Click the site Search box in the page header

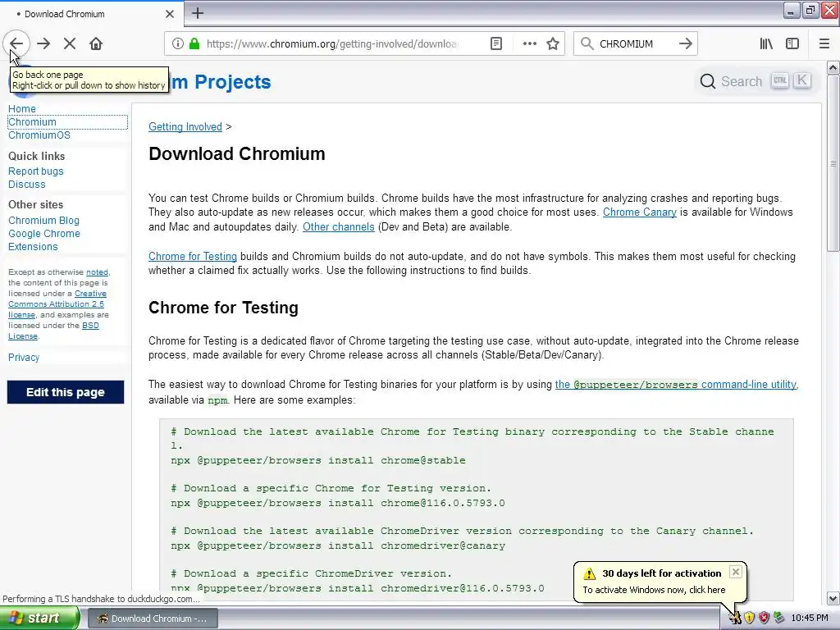click(x=755, y=81)
